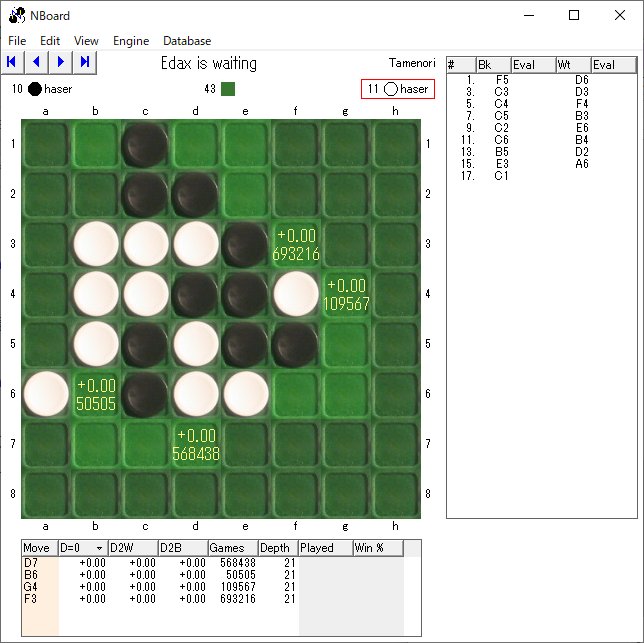This screenshot has height=643, width=644.
Task: Click the Played column header
Action: pos(326,548)
